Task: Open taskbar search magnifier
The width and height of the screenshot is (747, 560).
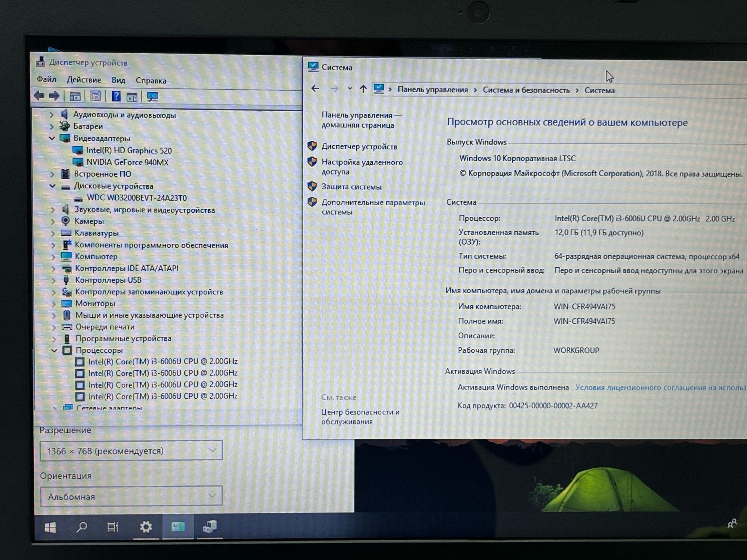Action: click(x=81, y=527)
